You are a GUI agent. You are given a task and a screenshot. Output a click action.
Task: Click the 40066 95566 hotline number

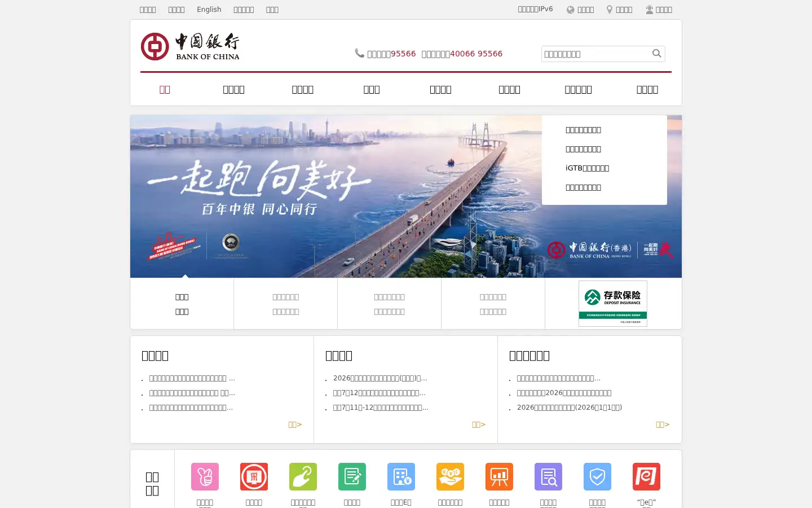[x=476, y=54]
